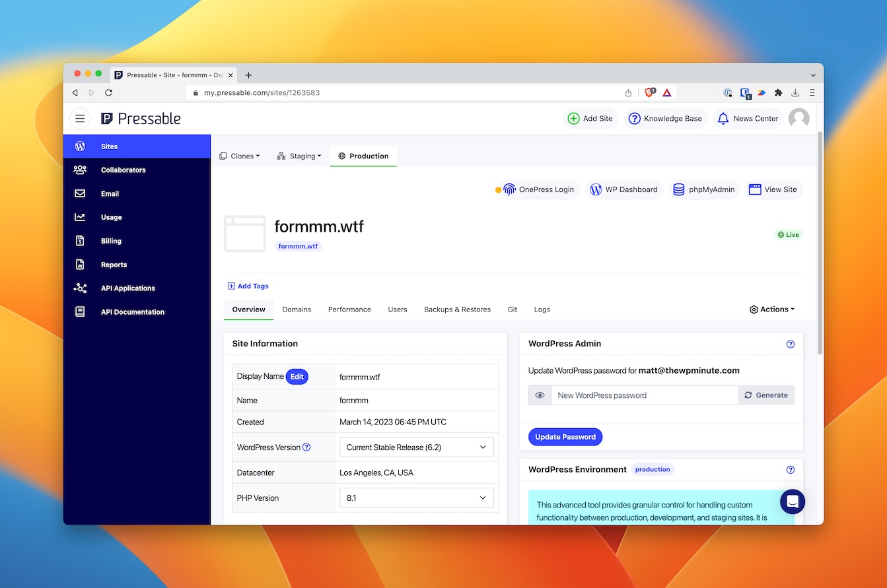
Task: Click the Add Tags link
Action: 248,286
